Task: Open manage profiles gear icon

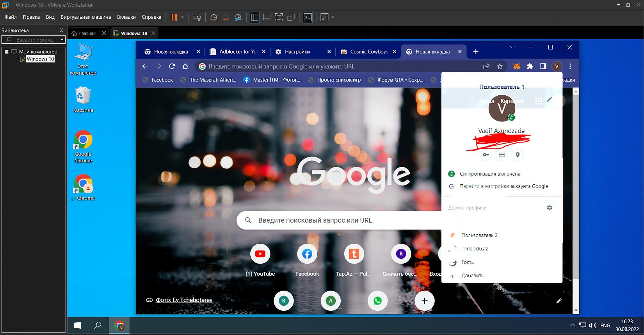Action: click(550, 208)
